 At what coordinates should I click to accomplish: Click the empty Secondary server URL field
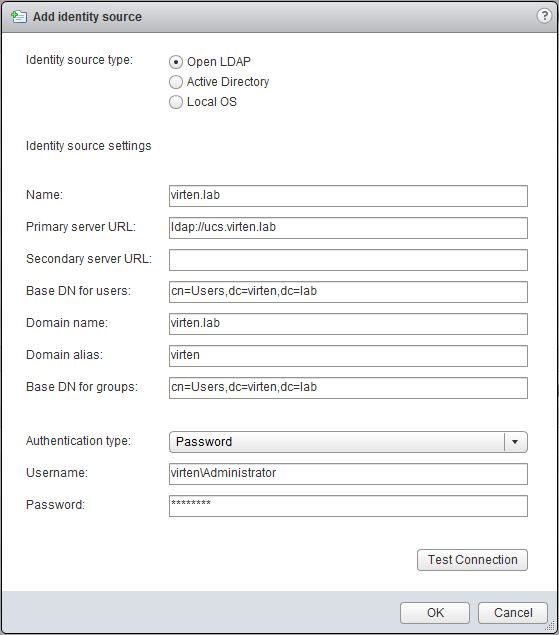pyautogui.click(x=348, y=260)
